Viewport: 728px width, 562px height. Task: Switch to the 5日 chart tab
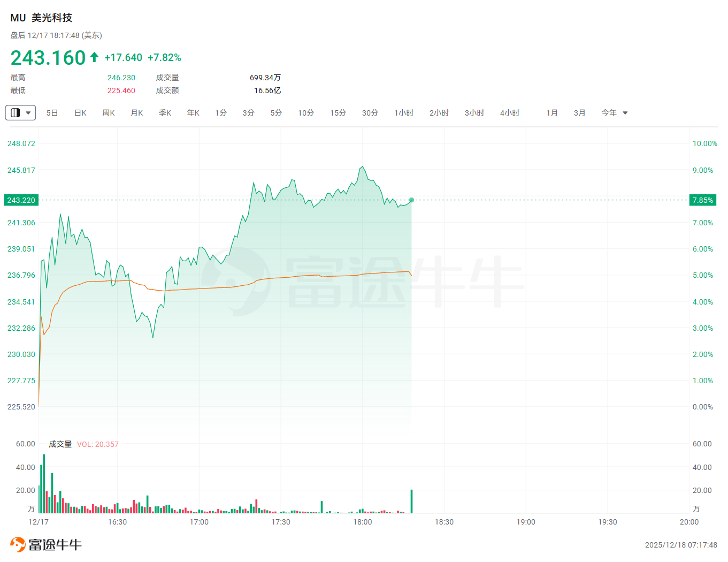[52, 113]
